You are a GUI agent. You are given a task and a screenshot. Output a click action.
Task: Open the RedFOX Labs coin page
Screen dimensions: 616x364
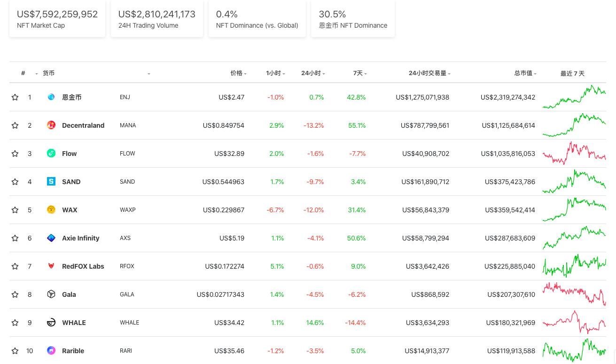pyautogui.click(x=83, y=266)
